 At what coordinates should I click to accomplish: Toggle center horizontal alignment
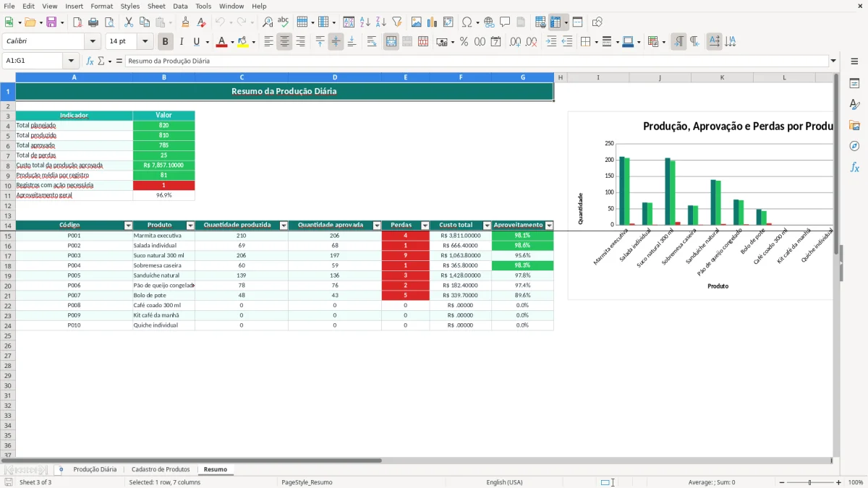284,42
